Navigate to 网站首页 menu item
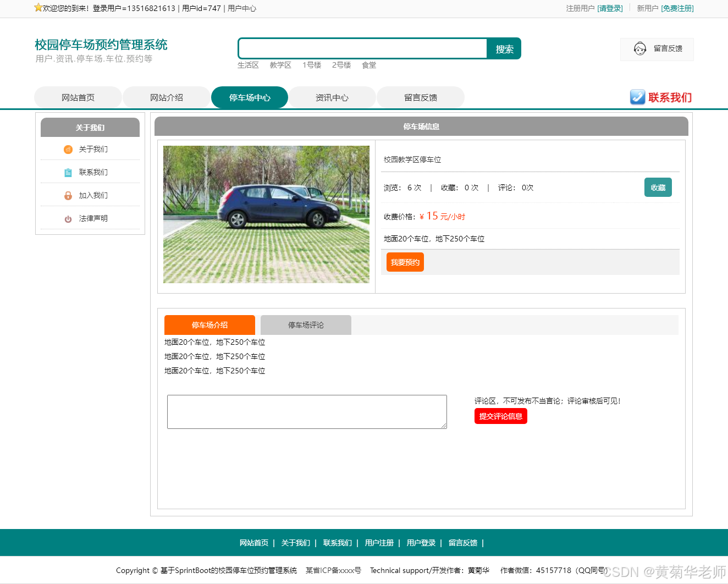Screen dimensions: 728x584 (78, 97)
